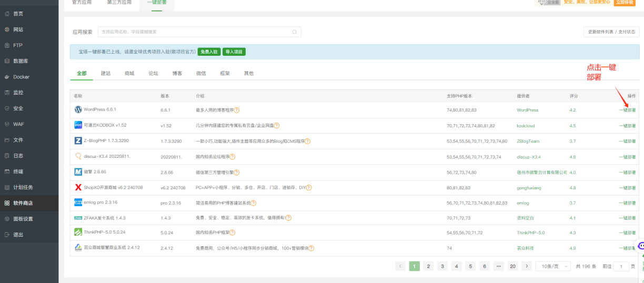Click the 免费入驻 green button
644x283 pixels.
pos(209,52)
